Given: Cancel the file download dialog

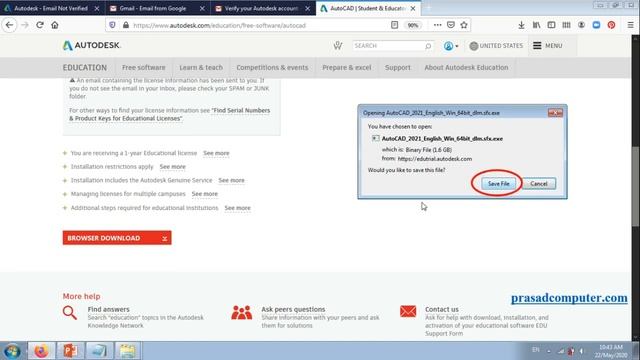Looking at the screenshot, I should tap(538, 184).
